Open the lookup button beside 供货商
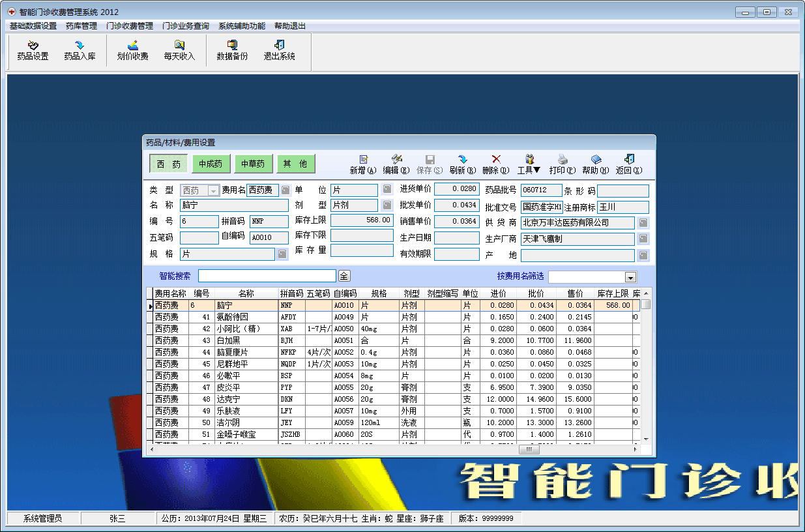This screenshot has width=805, height=532. pos(643,223)
